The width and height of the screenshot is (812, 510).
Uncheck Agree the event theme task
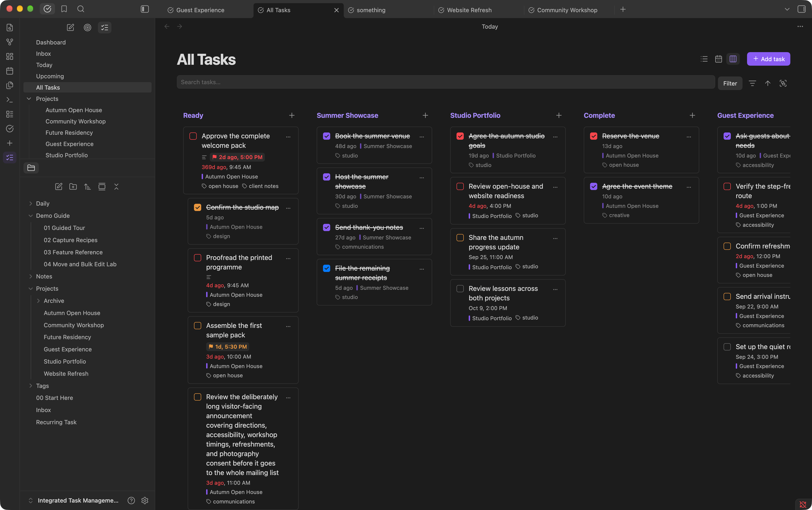(594, 186)
